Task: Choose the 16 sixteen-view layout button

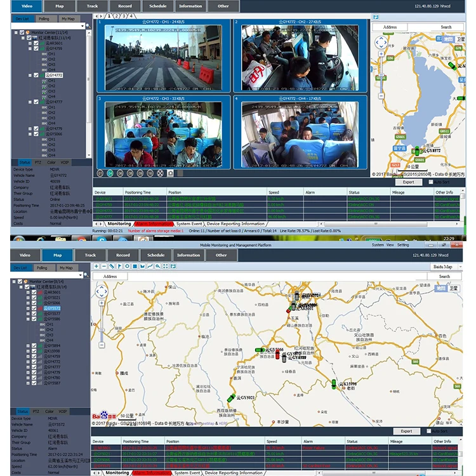Action: [x=150, y=173]
